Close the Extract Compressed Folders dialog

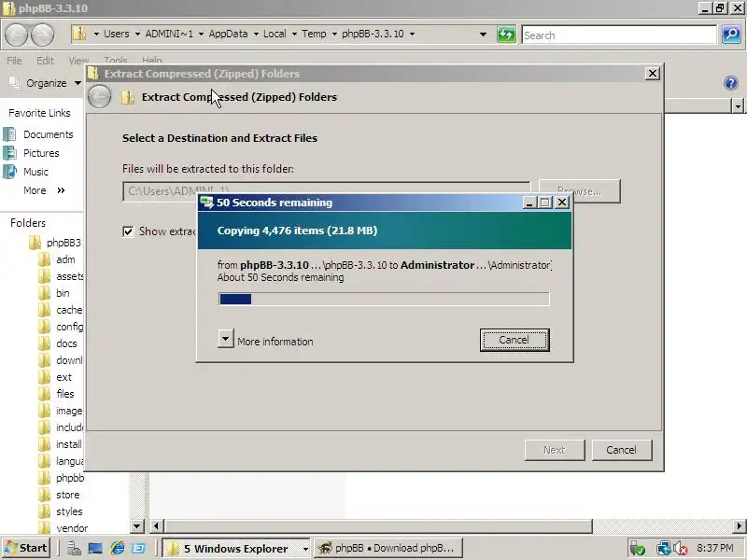(x=652, y=74)
